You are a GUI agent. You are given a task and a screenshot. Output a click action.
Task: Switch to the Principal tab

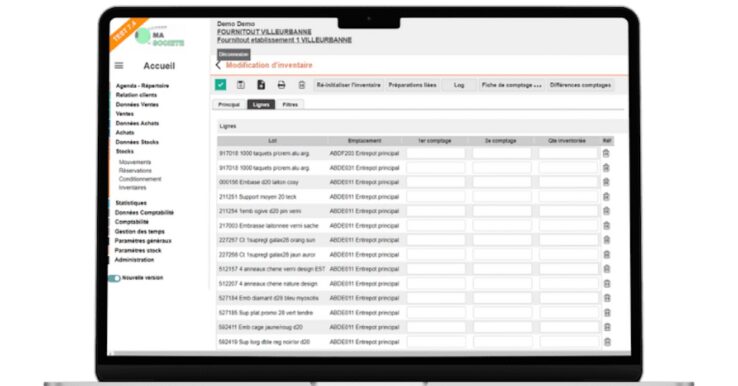pyautogui.click(x=229, y=105)
